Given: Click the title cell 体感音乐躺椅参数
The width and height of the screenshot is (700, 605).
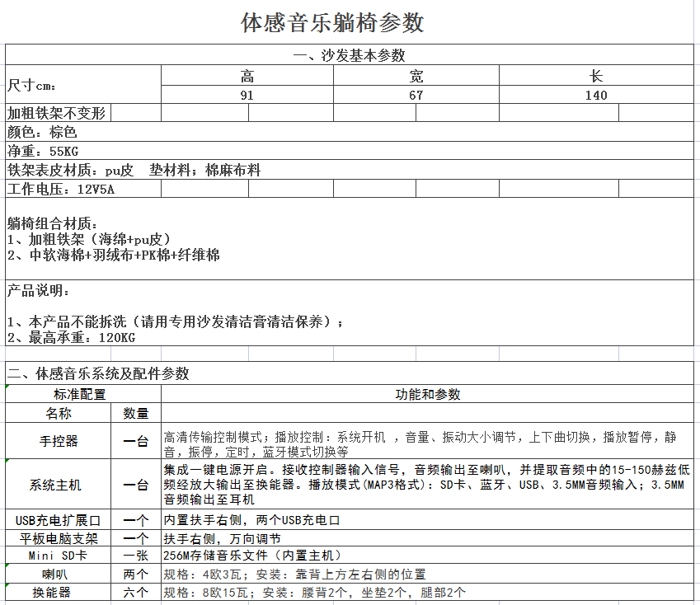Looking at the screenshot, I should tap(332, 23).
